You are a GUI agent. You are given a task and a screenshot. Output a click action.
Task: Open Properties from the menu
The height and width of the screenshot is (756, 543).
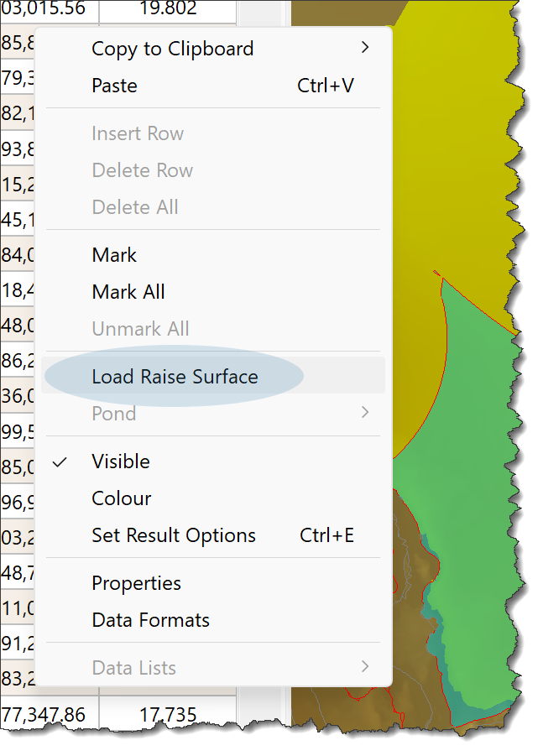pyautogui.click(x=212, y=583)
